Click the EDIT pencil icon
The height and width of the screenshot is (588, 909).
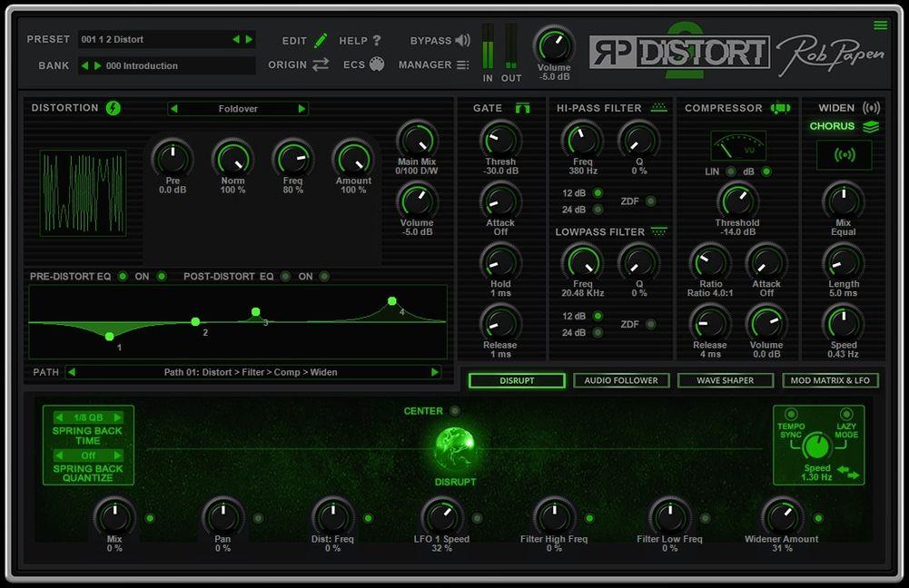(322, 40)
